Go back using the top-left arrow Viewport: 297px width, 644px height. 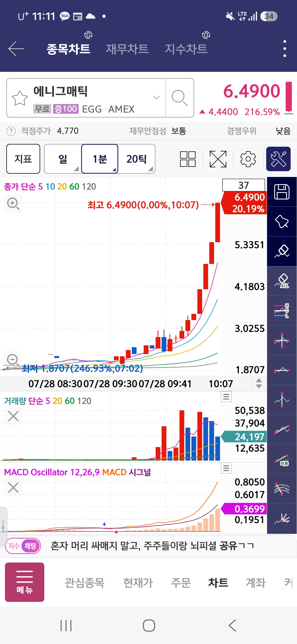click(16, 49)
